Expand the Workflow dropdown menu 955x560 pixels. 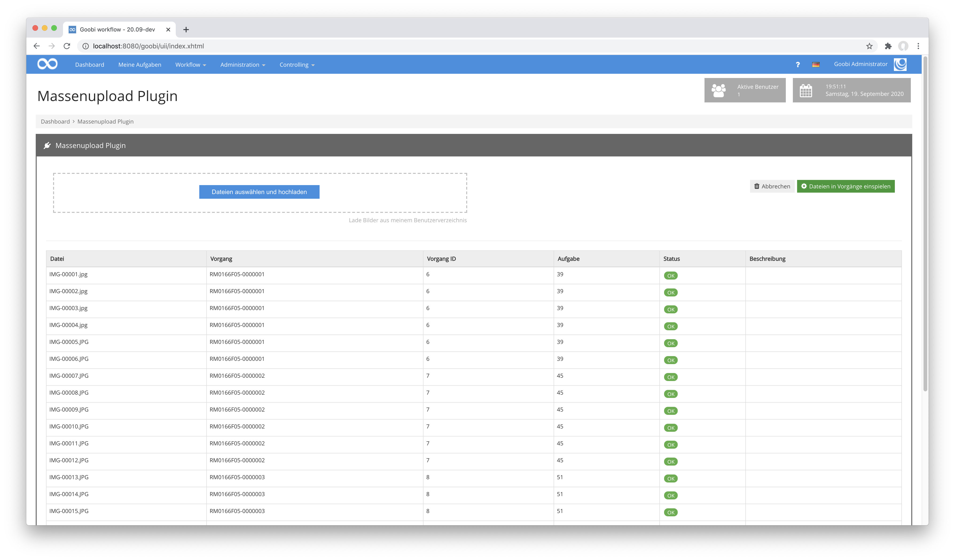tap(191, 65)
